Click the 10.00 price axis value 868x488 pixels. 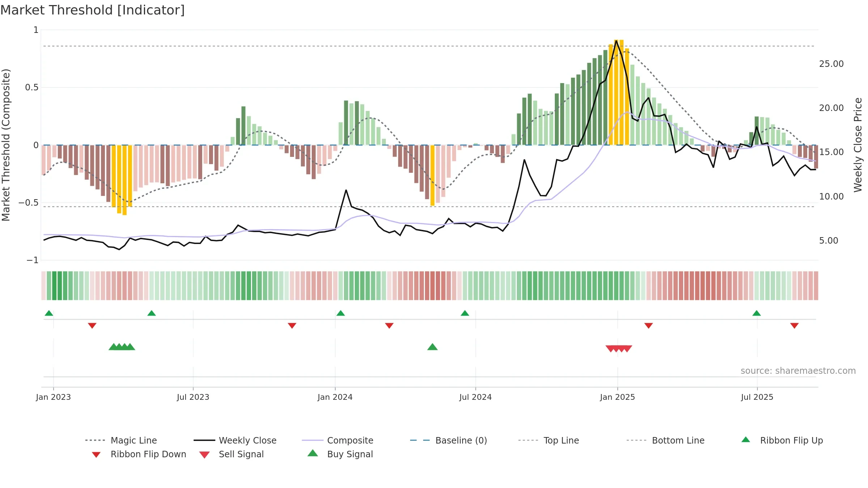click(831, 197)
